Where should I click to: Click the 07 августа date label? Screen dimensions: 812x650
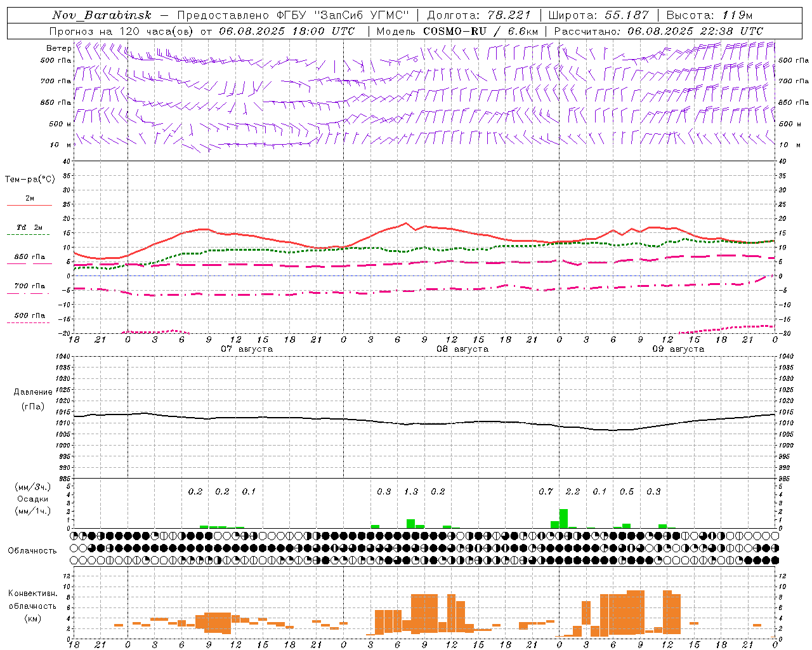point(247,349)
